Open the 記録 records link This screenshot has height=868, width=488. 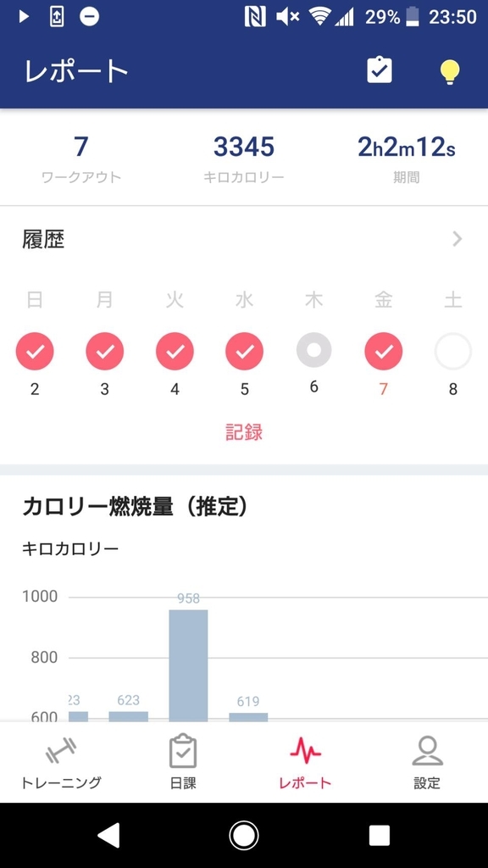coord(244,432)
